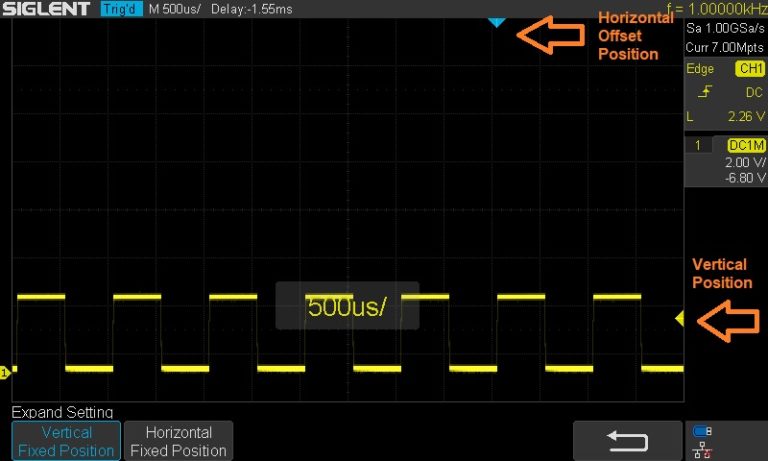Click the USB and network status icon
This screenshot has width=768, height=461.
(x=702, y=440)
